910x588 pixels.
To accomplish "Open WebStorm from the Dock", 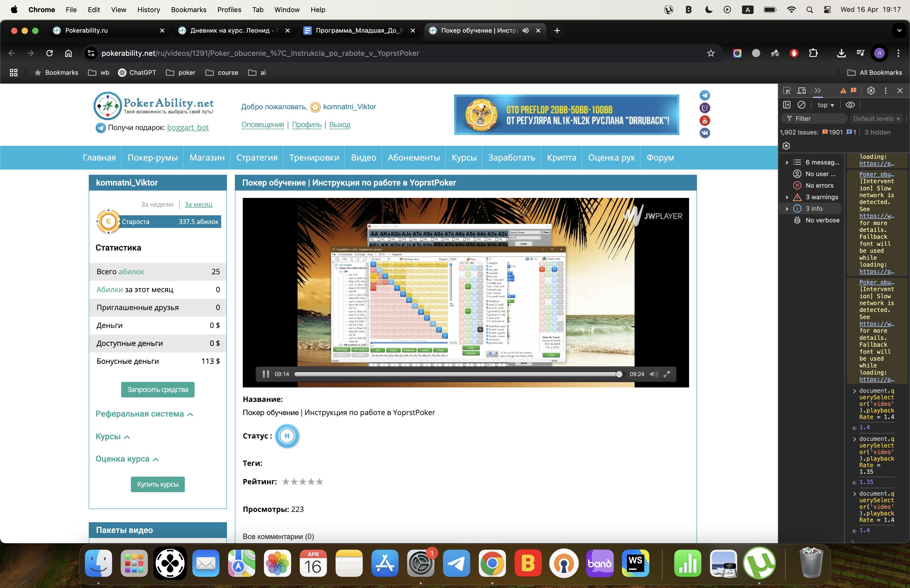I will [635, 564].
